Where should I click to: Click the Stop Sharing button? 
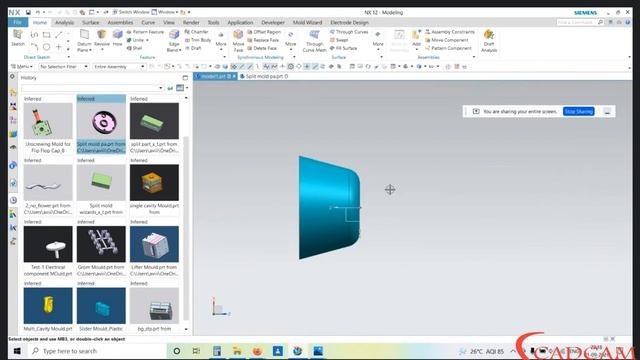tap(578, 111)
